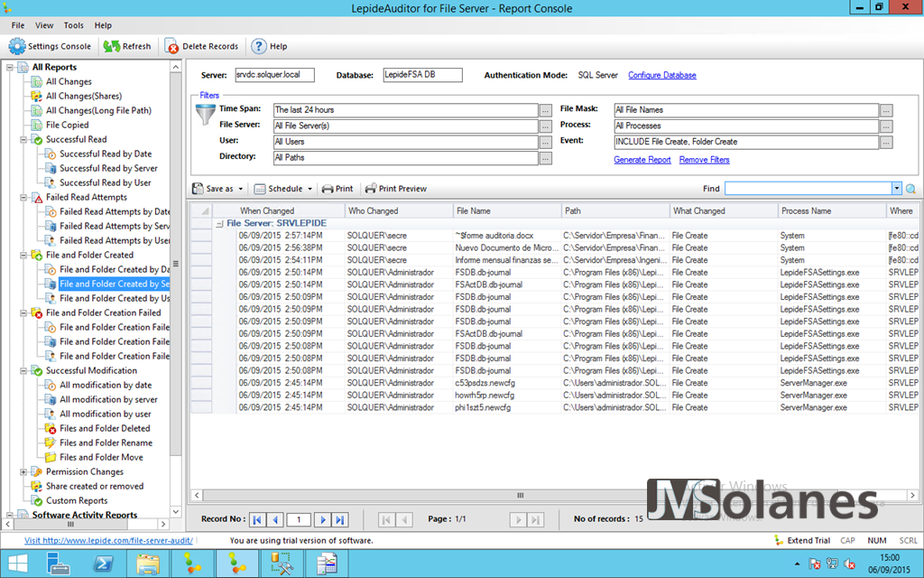
Task: Select Custom Reports item
Action: 77,500
